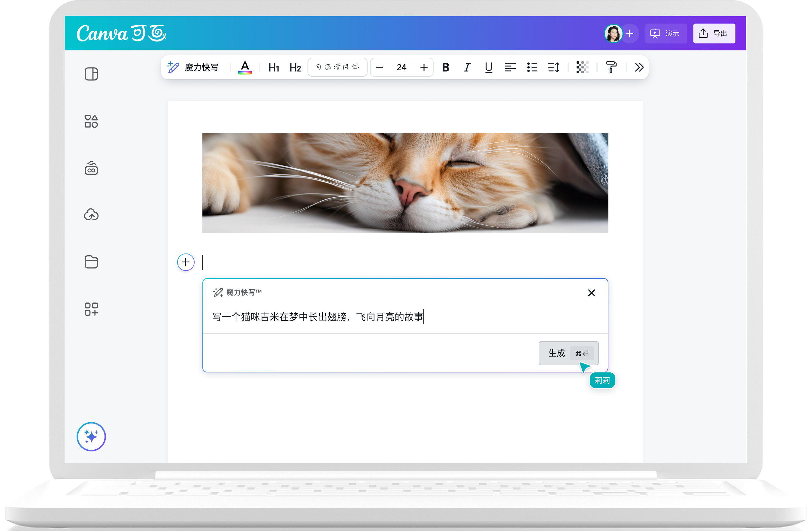Click the sparkle magic assistant button
Viewport: 812px width, 531px height.
tap(91, 436)
